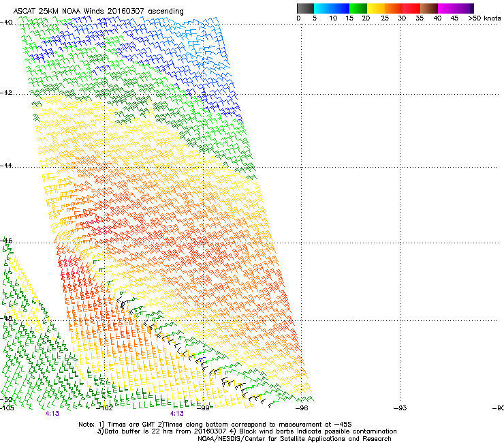Click the "-93" longitude axis label
This screenshot has height=443, width=504.
click(400, 408)
